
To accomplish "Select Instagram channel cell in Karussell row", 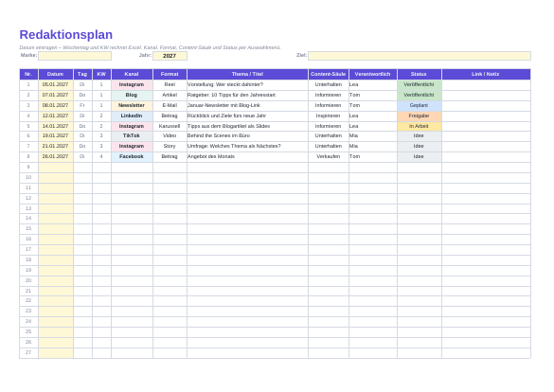I will click(x=132, y=126).
